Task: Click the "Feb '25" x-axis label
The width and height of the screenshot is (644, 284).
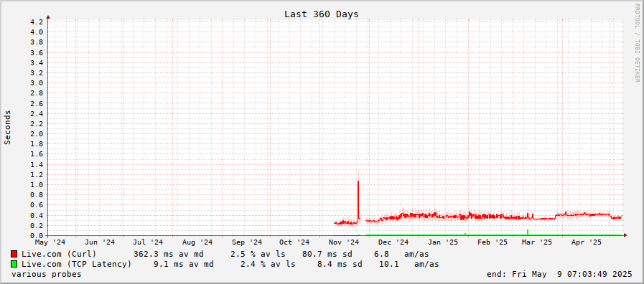Action: coord(493,242)
